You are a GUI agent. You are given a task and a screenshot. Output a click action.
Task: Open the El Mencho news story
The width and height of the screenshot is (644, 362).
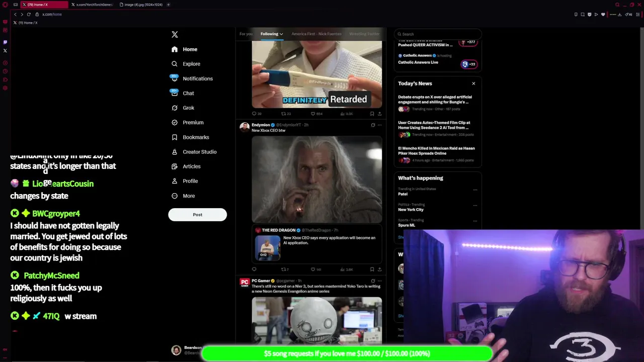point(437,154)
